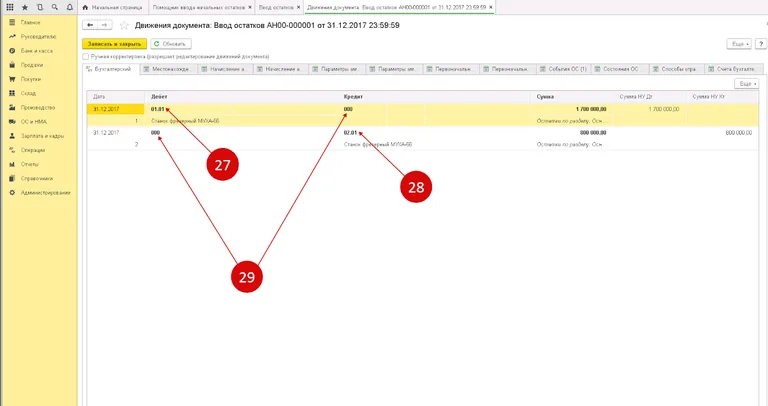Open Favorites star in top toolbar
768x406 pixels.
(x=24, y=7)
